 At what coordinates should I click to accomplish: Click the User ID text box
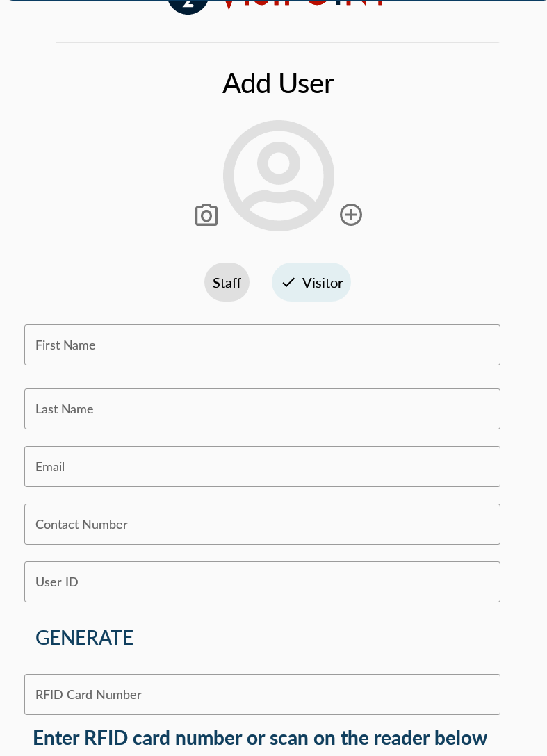point(262,582)
